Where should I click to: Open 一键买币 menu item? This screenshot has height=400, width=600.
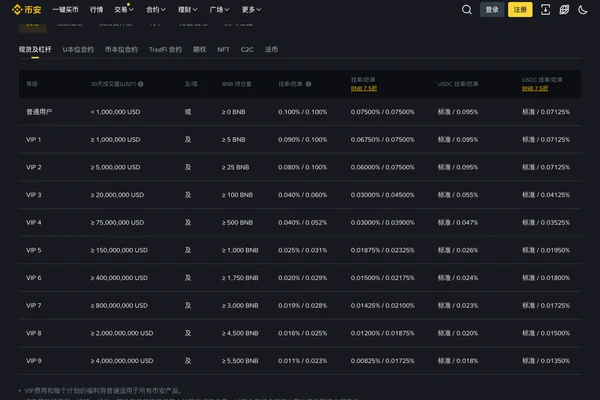pyautogui.click(x=65, y=10)
